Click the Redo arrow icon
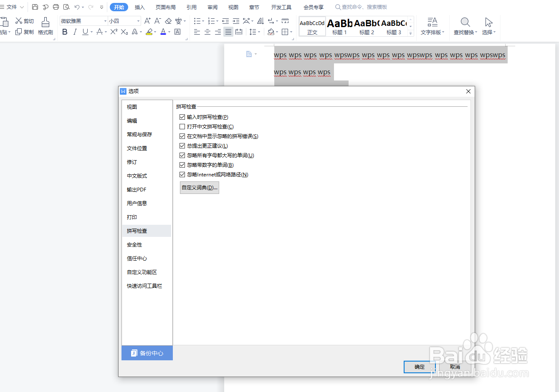The height and width of the screenshot is (392, 559). point(91,7)
